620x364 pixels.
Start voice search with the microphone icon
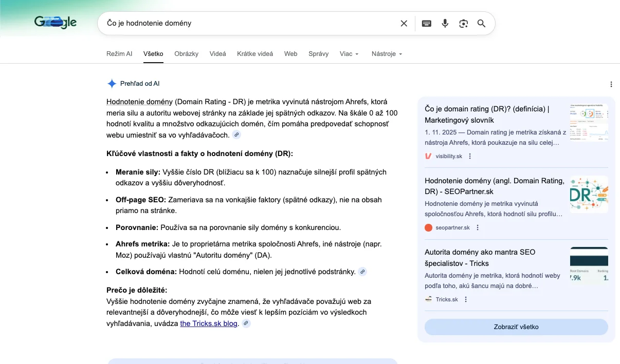[445, 24]
